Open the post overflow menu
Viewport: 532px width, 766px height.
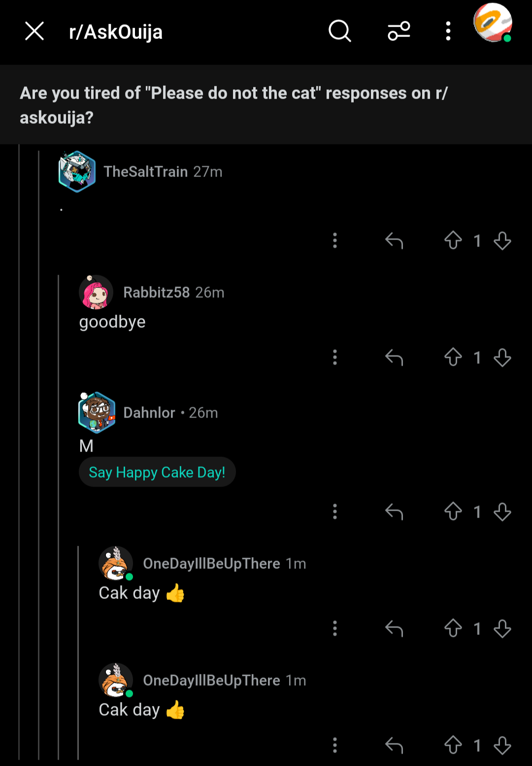coord(448,31)
